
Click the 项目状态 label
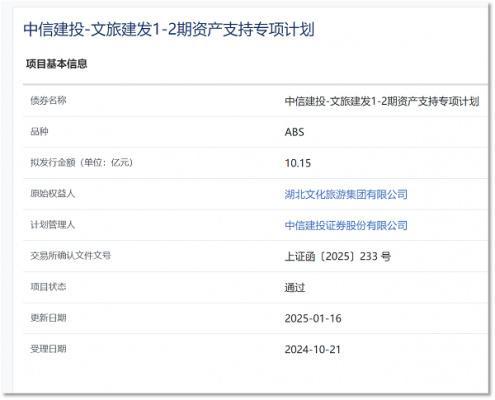coord(48,287)
